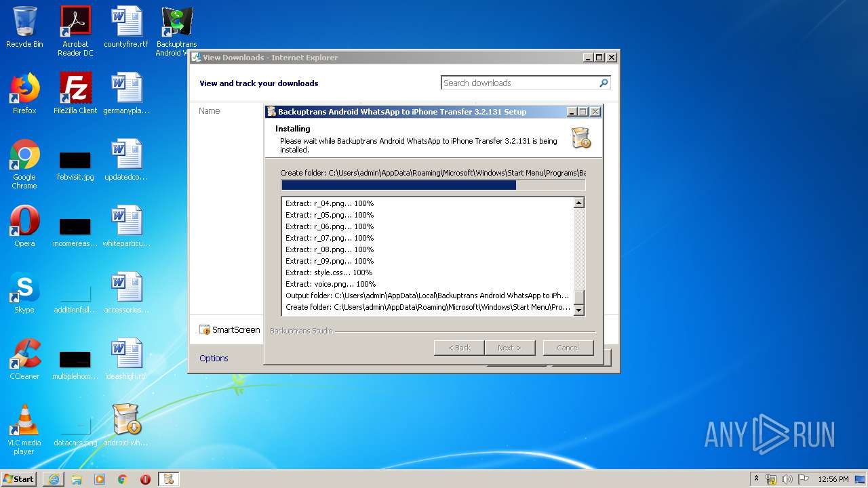Select 'Extract: voice.png... 100%' log line

[x=330, y=284]
